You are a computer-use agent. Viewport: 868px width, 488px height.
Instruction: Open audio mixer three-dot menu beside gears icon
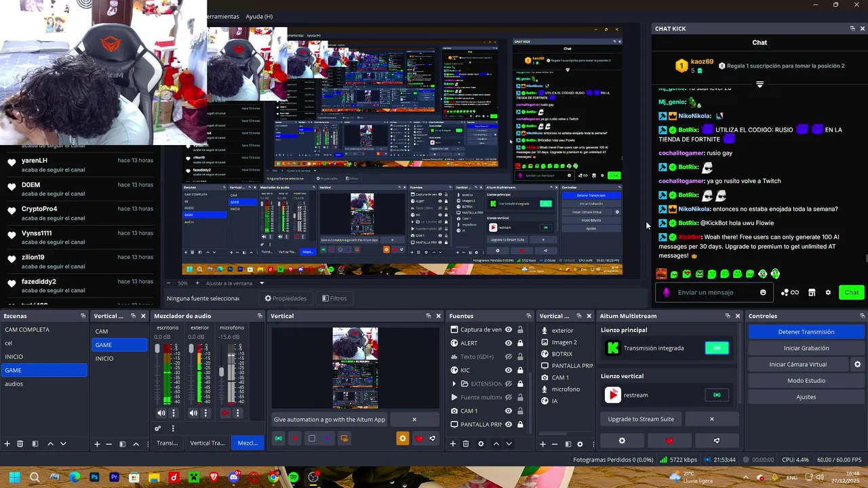coord(173,428)
